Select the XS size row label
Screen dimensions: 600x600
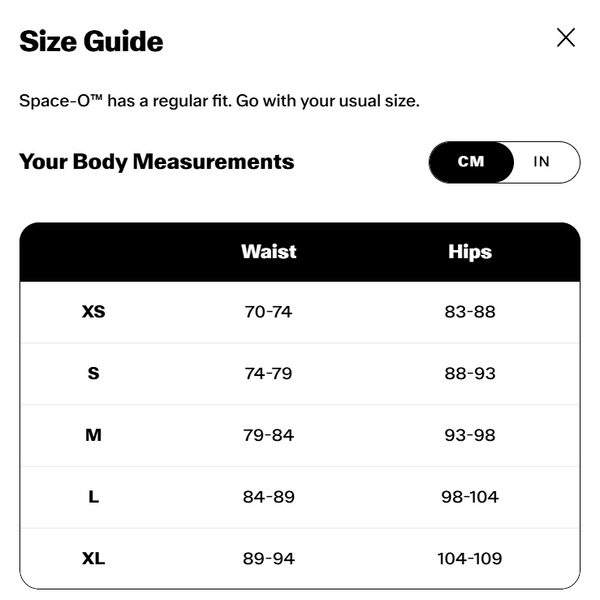(x=93, y=311)
